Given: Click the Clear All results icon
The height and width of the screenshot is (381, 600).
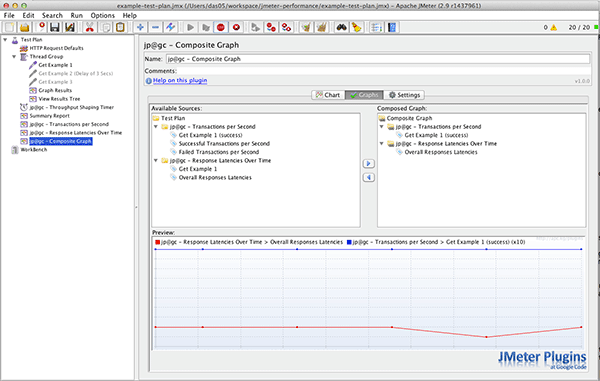Looking at the screenshot, I should (322, 27).
